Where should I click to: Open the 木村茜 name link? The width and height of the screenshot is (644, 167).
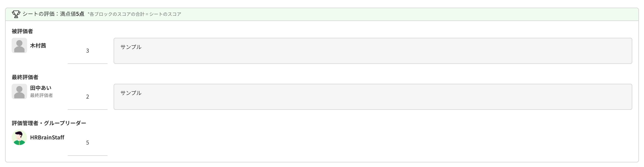(x=38, y=46)
